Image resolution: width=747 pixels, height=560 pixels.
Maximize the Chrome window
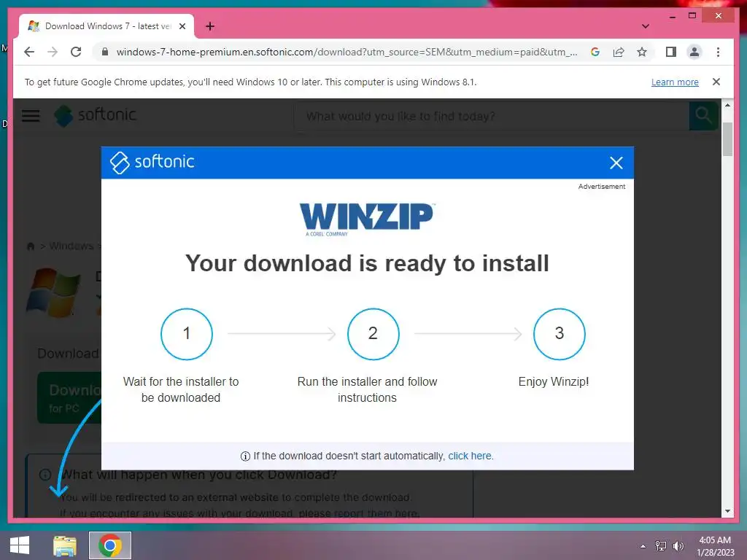692,16
